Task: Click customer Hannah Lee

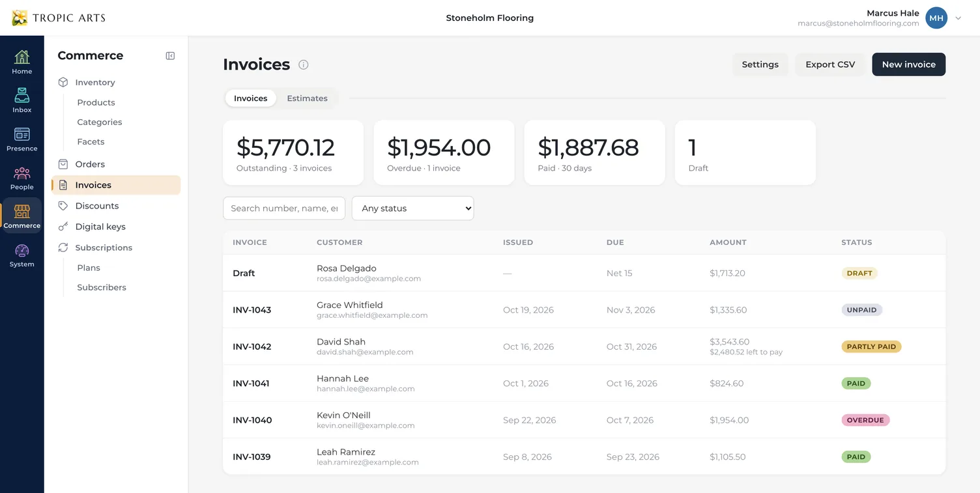Action: pos(343,378)
